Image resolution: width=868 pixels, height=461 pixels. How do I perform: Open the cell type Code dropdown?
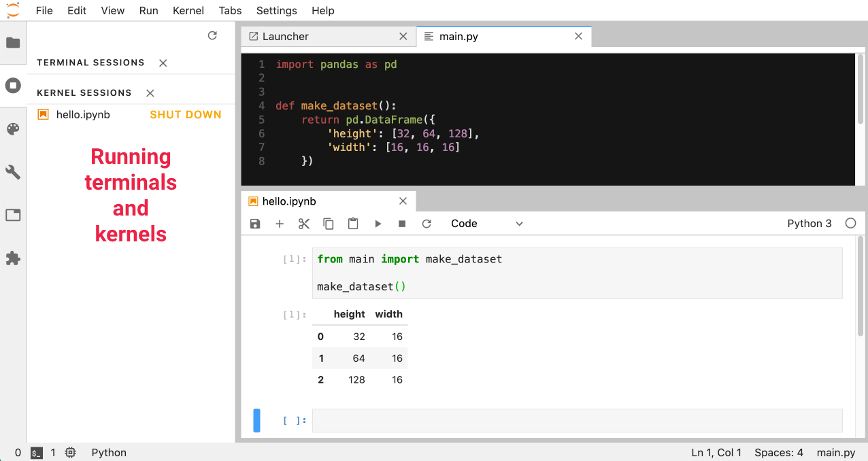[486, 224]
